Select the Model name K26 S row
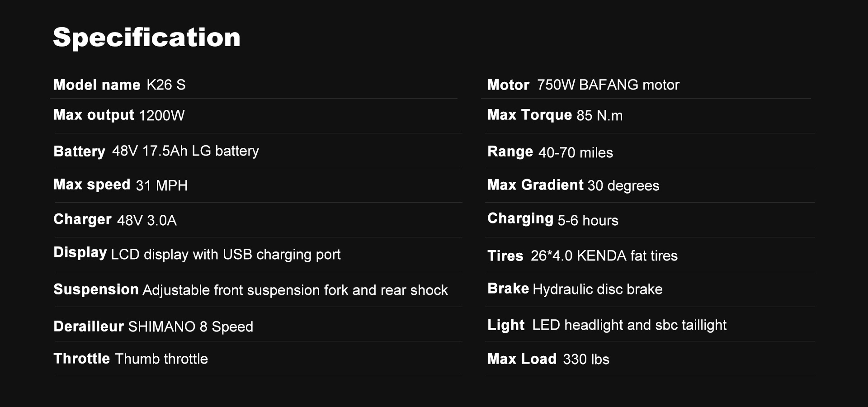The height and width of the screenshot is (407, 868). click(119, 85)
